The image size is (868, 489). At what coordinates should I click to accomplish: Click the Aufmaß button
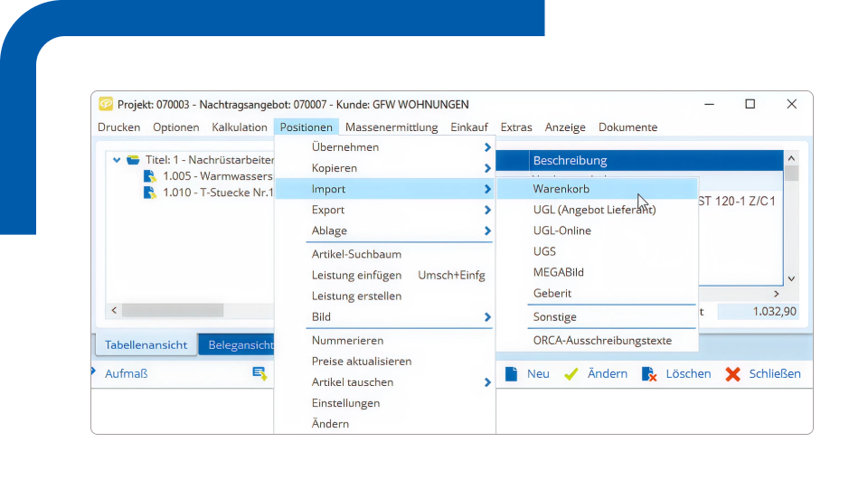tap(126, 373)
